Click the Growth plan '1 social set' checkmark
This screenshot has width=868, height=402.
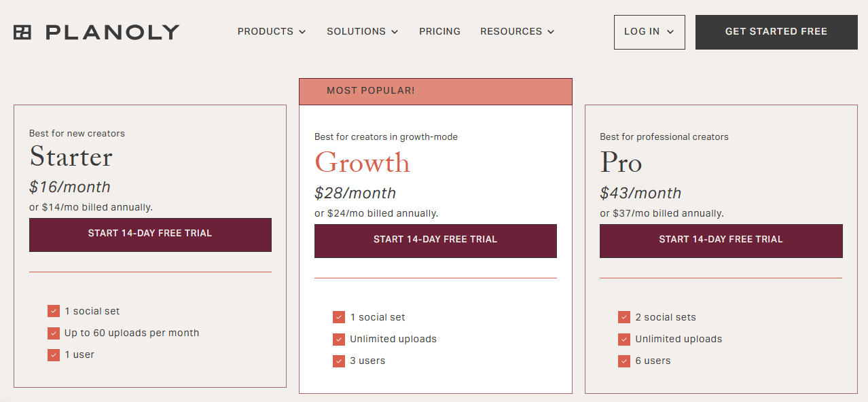(339, 317)
